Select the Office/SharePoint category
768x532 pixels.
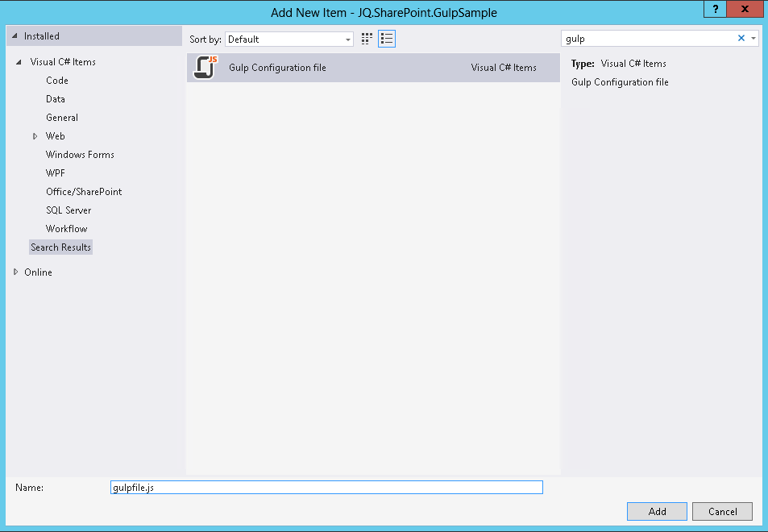pyautogui.click(x=84, y=192)
